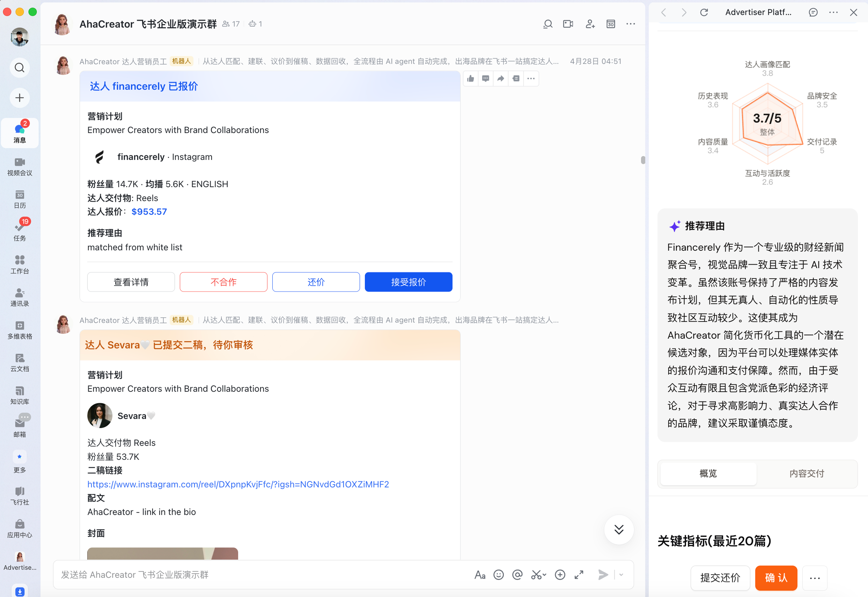The height and width of the screenshot is (597, 868).
Task: Click the 不合作 reject button
Action: pyautogui.click(x=223, y=282)
